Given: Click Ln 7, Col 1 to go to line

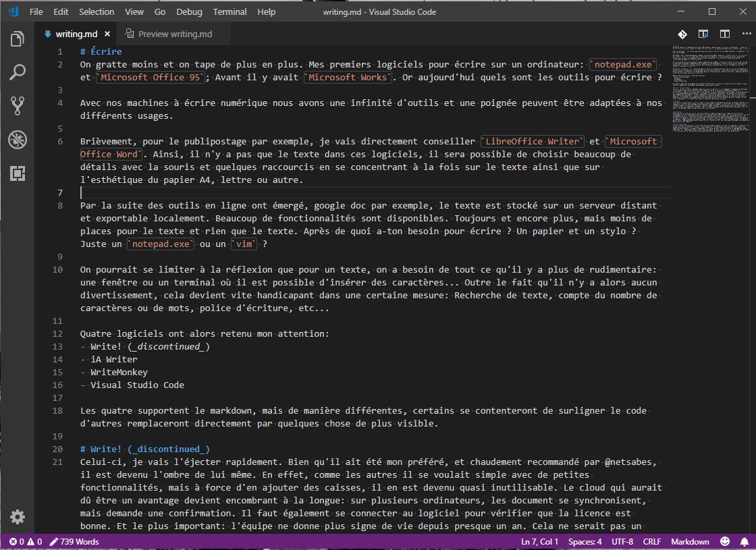Looking at the screenshot, I should pos(539,542).
